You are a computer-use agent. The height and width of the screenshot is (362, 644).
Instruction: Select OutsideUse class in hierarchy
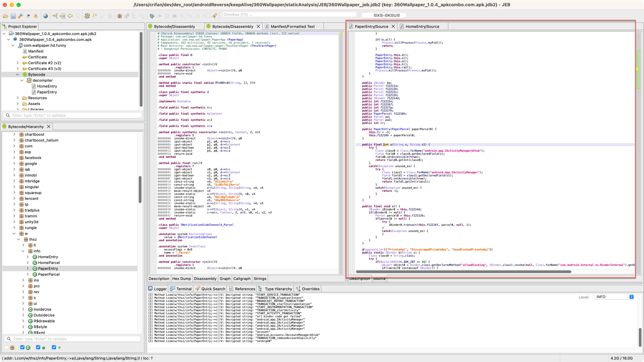pyautogui.click(x=44, y=315)
